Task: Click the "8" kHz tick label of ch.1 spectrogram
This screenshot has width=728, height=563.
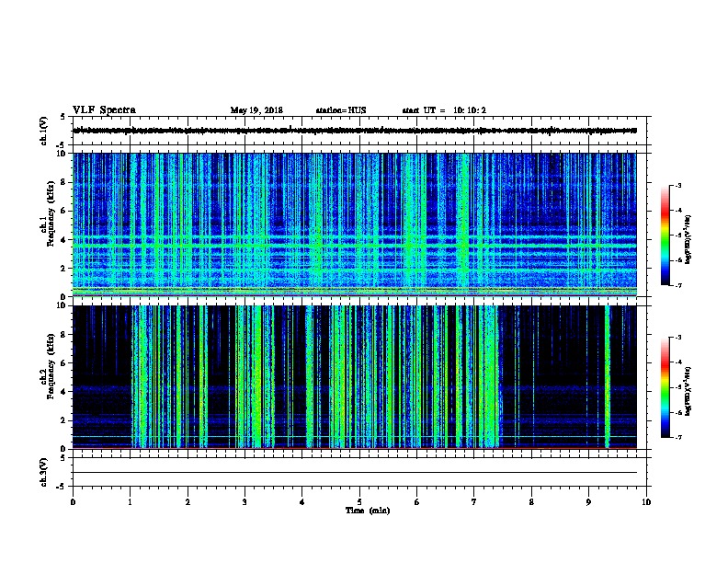Action: click(x=63, y=182)
